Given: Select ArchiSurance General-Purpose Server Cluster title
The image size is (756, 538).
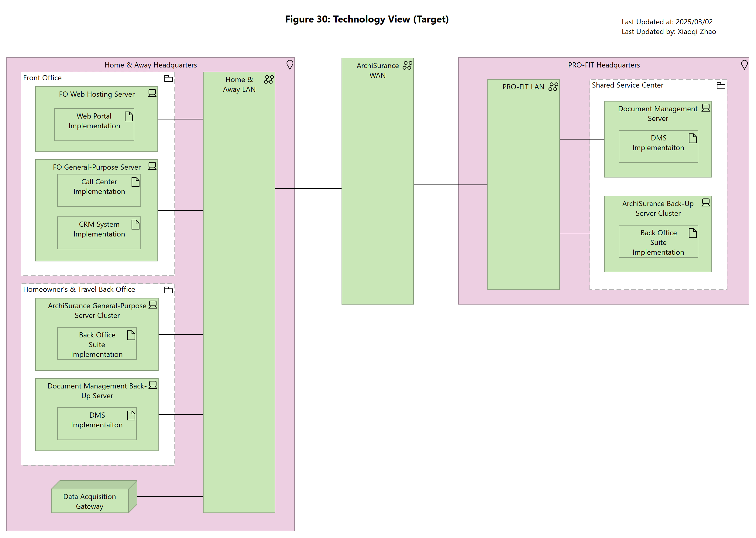Looking at the screenshot, I should tap(97, 310).
